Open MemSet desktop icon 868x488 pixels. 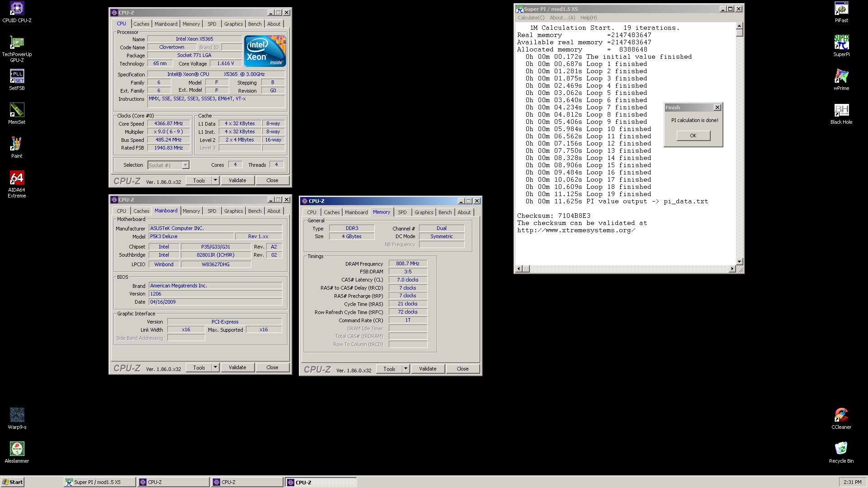coord(17,114)
